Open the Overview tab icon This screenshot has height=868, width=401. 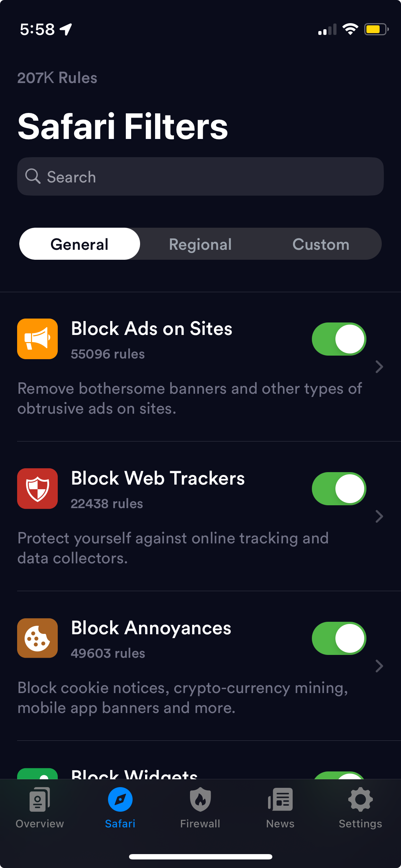(x=40, y=800)
